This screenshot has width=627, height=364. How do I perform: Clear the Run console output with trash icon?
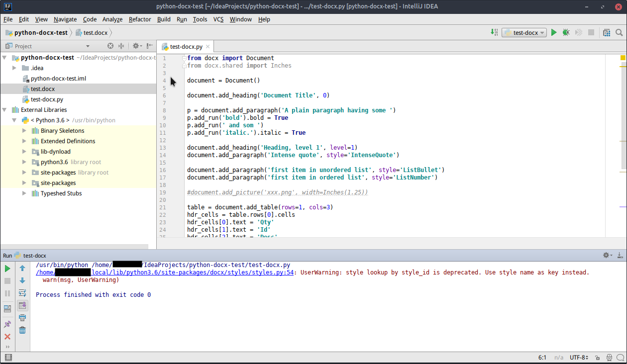(22, 330)
